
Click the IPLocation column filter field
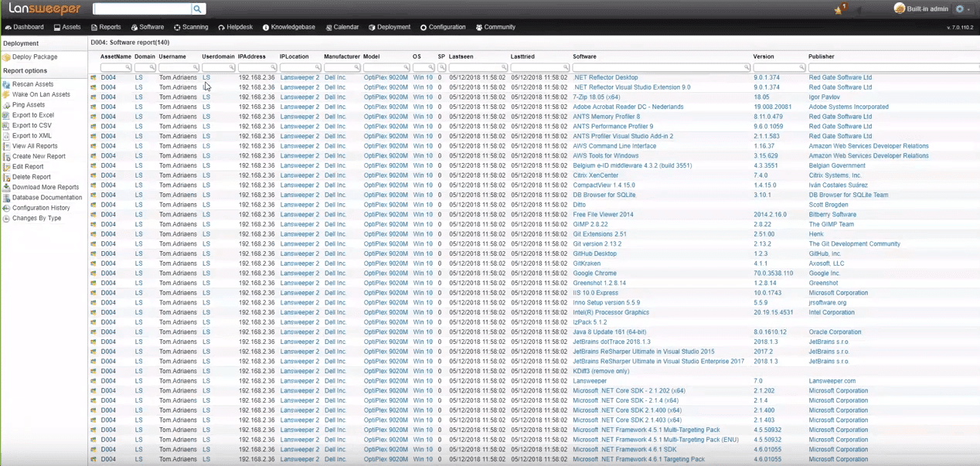click(x=300, y=67)
